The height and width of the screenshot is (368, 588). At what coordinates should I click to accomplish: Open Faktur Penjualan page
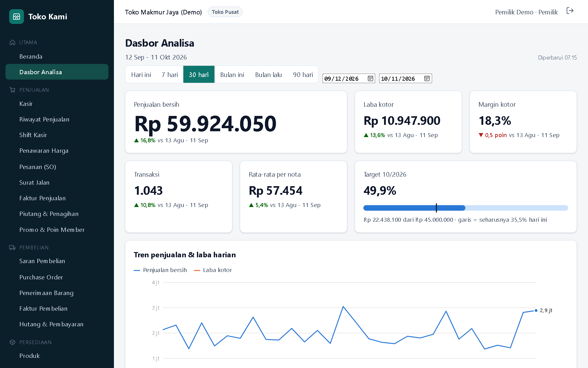point(57,198)
